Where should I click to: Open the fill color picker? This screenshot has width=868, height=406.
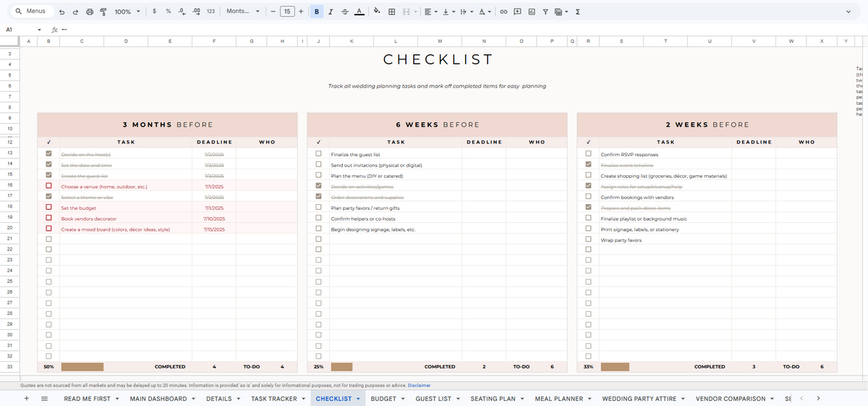[x=377, y=12]
